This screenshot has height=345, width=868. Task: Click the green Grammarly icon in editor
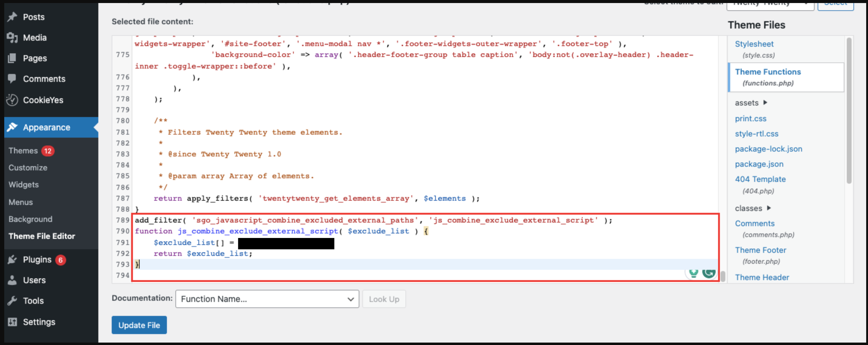coord(709,273)
